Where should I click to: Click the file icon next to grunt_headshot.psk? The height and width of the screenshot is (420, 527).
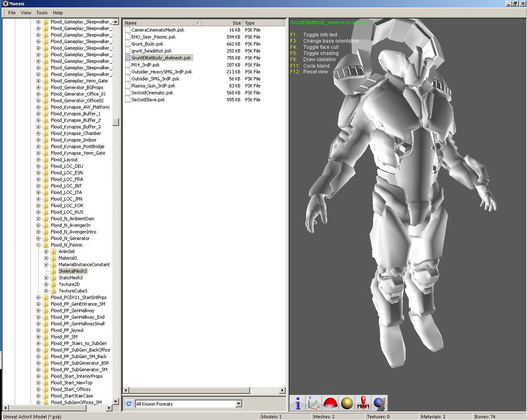[128, 51]
